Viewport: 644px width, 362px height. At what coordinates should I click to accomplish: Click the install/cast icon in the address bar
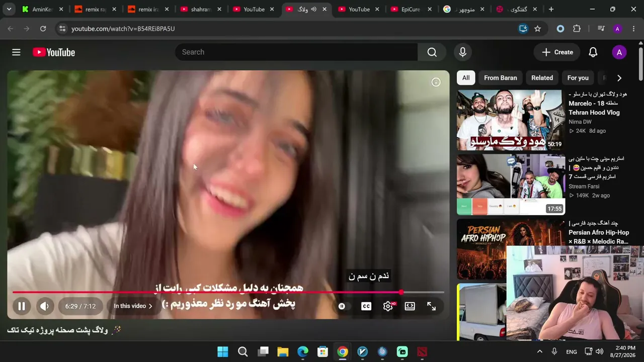pyautogui.click(x=523, y=29)
